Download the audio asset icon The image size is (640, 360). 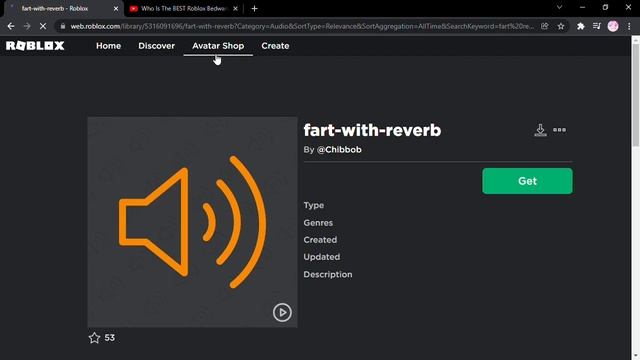(540, 130)
